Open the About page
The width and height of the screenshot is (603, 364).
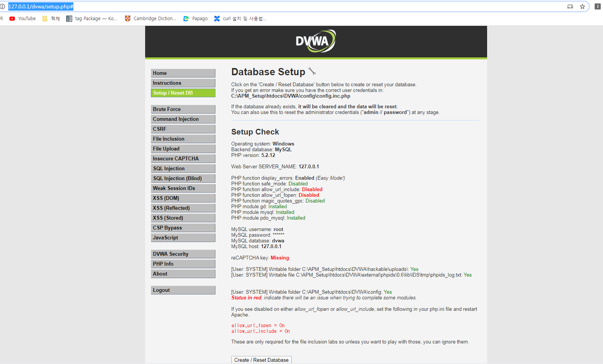pos(183,274)
